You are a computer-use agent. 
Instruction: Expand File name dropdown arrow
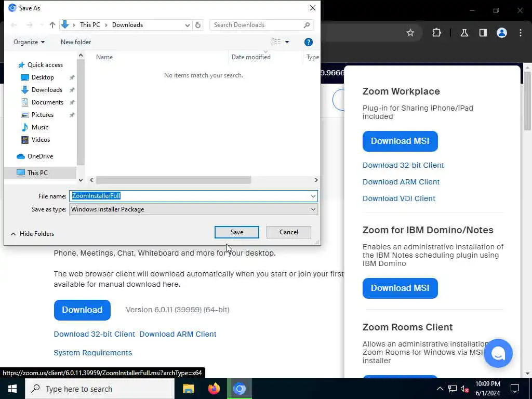tap(313, 196)
